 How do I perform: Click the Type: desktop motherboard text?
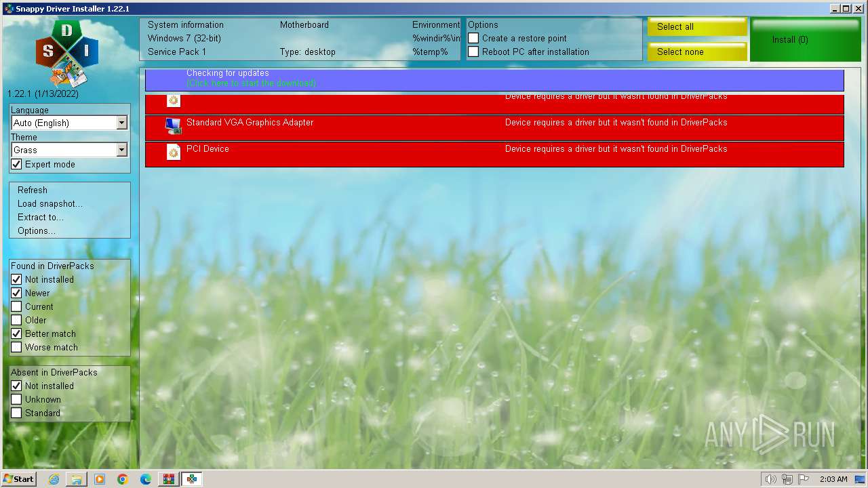click(308, 52)
